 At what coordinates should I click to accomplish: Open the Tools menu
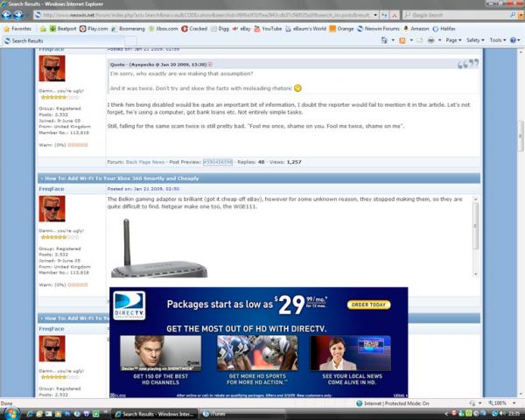498,40
